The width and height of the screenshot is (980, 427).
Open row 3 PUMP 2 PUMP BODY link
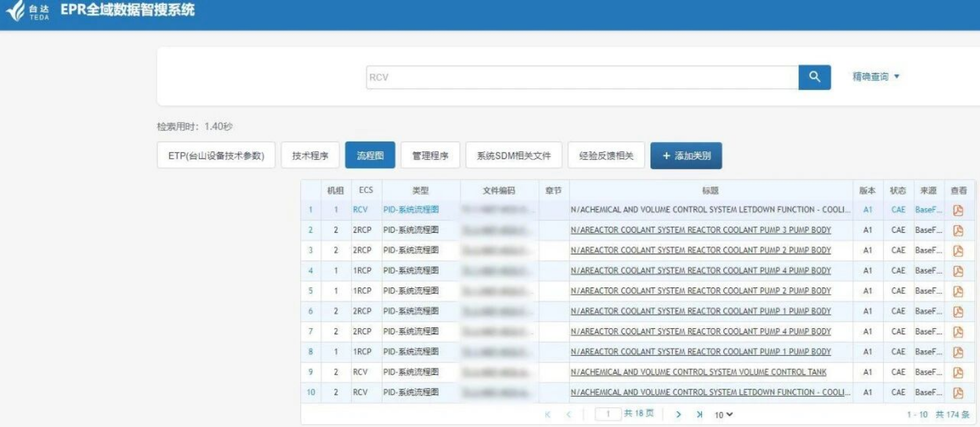tap(701, 251)
